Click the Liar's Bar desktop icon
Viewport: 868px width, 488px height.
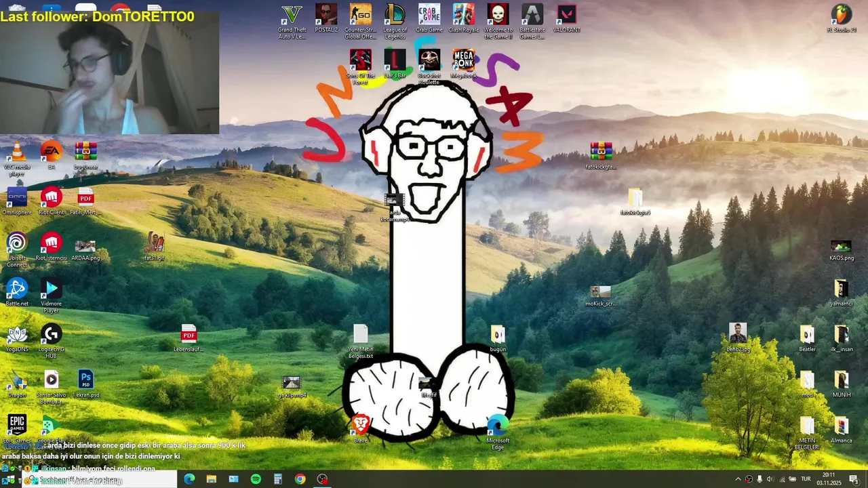(x=395, y=64)
